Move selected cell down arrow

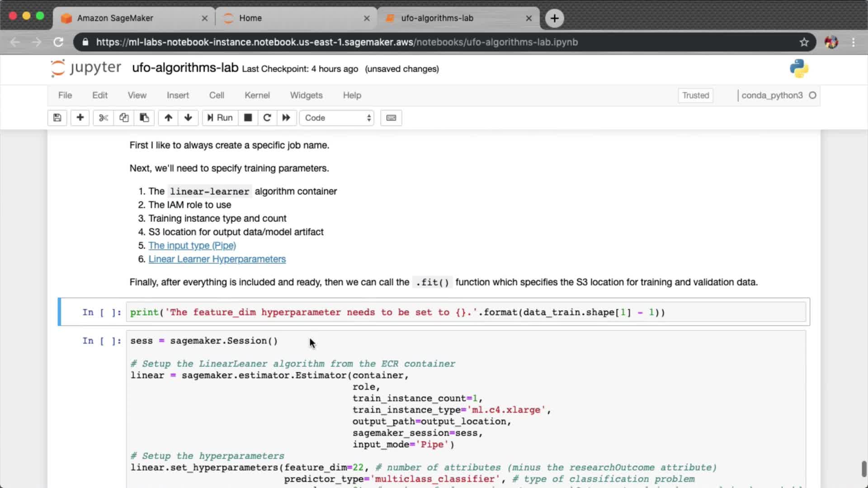point(188,118)
